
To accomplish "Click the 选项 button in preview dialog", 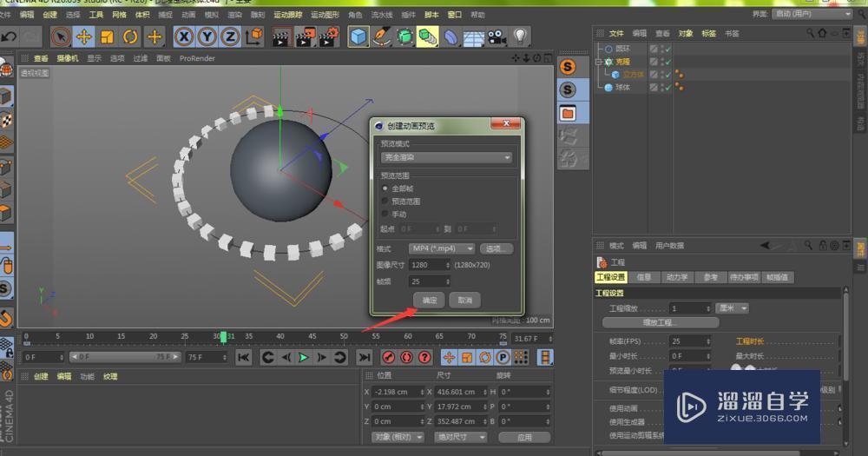I will click(496, 248).
